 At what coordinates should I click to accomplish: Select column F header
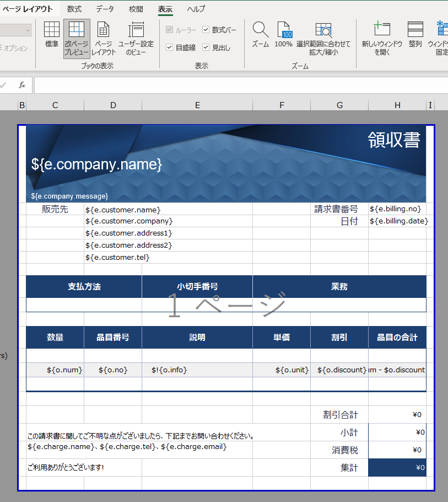click(x=282, y=105)
